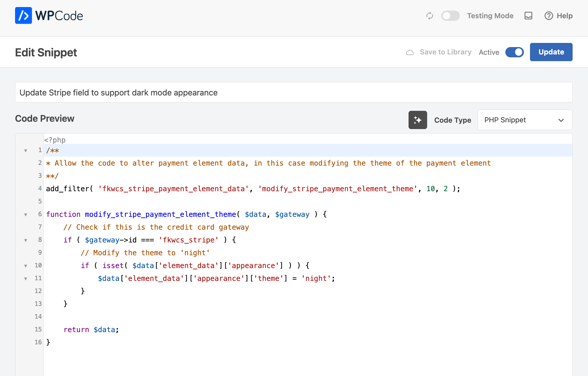Click the cloud Save to Library icon
The height and width of the screenshot is (376, 588).
coord(410,52)
